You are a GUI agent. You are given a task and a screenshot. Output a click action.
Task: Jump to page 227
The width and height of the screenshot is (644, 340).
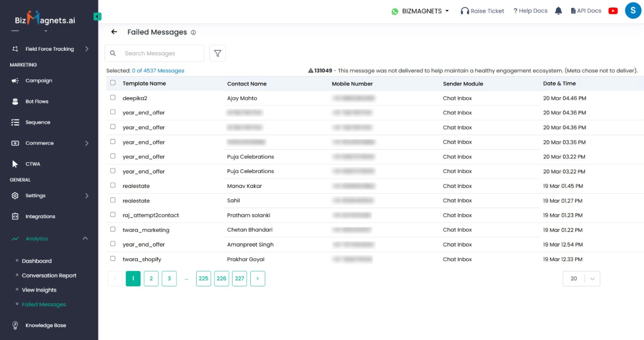click(240, 278)
